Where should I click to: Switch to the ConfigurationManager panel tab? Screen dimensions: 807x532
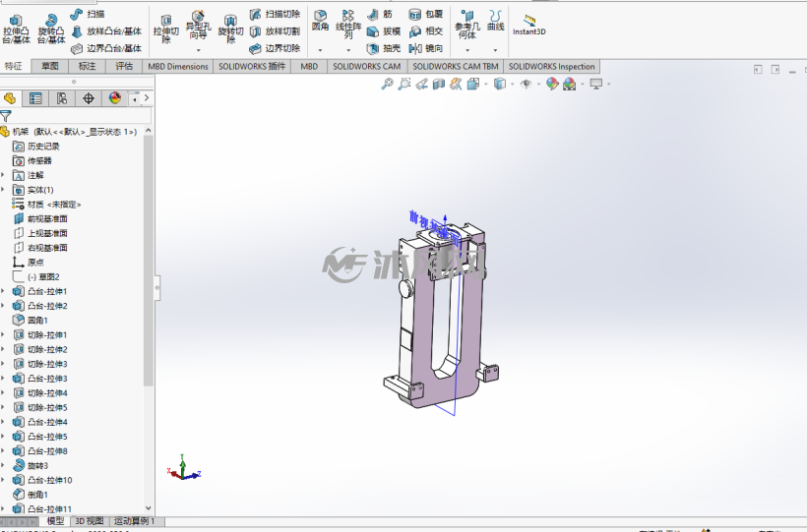[x=62, y=98]
